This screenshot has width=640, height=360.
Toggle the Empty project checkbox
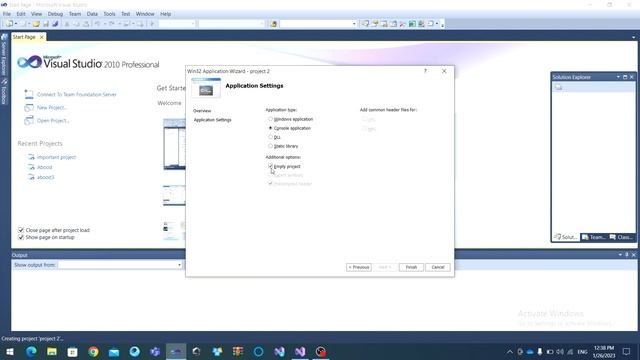pyautogui.click(x=270, y=166)
